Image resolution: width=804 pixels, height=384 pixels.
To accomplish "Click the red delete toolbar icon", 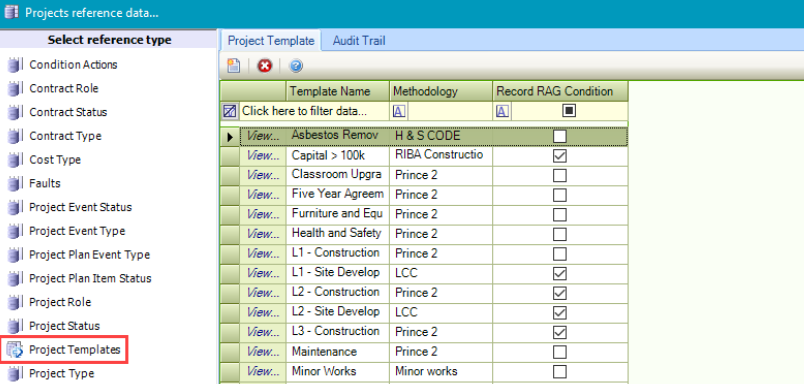I will click(265, 66).
